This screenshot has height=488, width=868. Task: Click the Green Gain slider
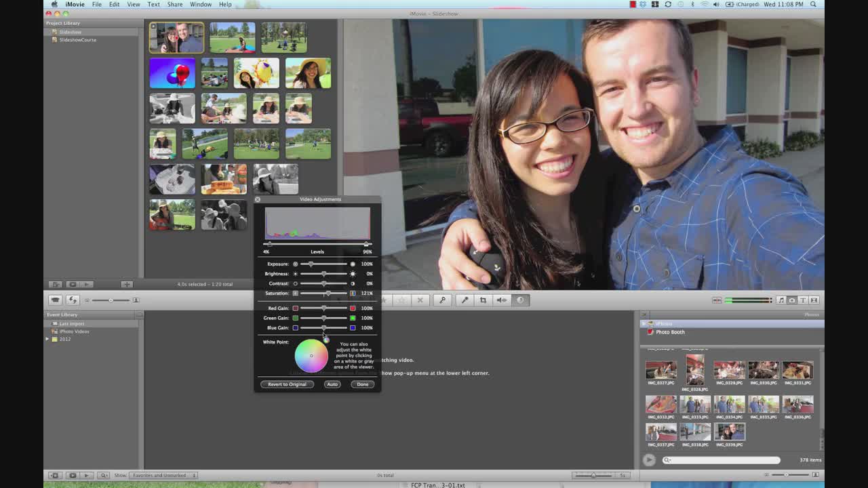[x=323, y=318]
